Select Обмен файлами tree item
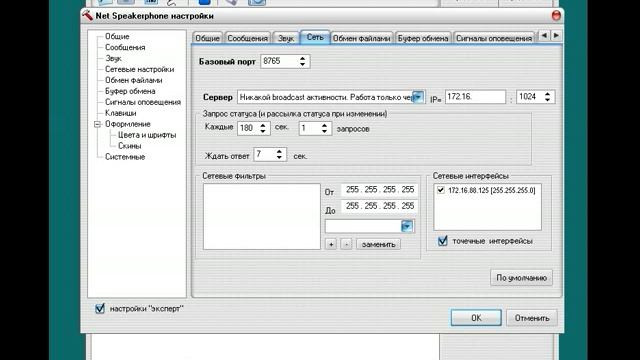The height and width of the screenshot is (360, 640). (x=133, y=80)
